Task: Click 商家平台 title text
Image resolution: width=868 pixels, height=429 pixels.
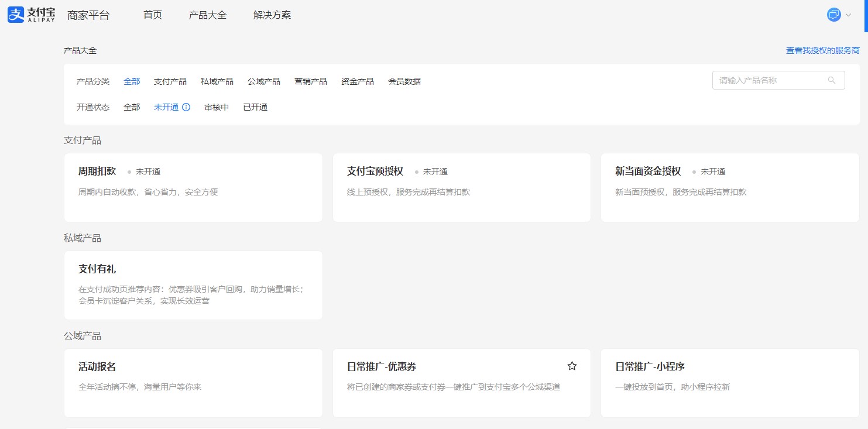Action: (88, 15)
